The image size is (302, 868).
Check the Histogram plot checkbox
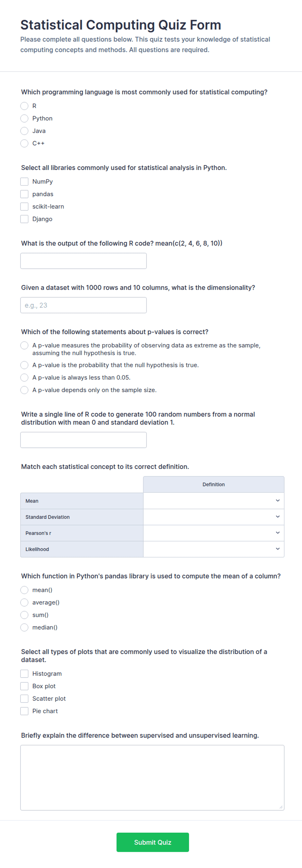(24, 674)
